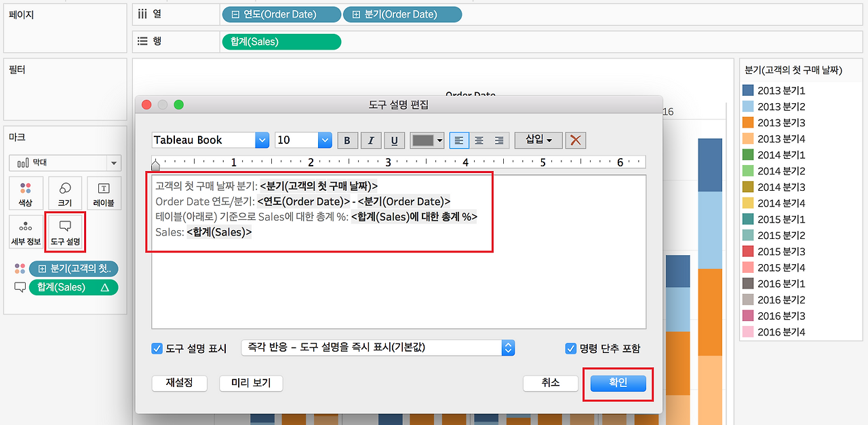Image resolution: width=868 pixels, height=425 pixels.
Task: Confirm with the 확인 (OK) button
Action: click(618, 383)
